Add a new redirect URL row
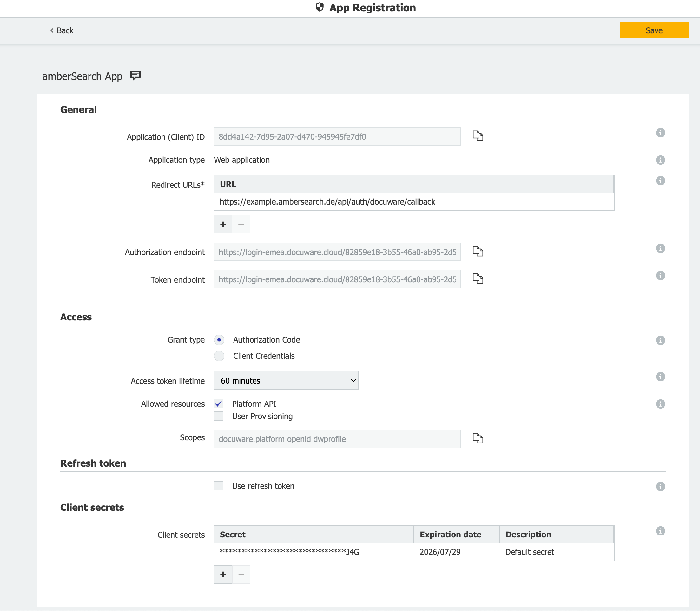The image size is (700, 611). click(x=223, y=224)
